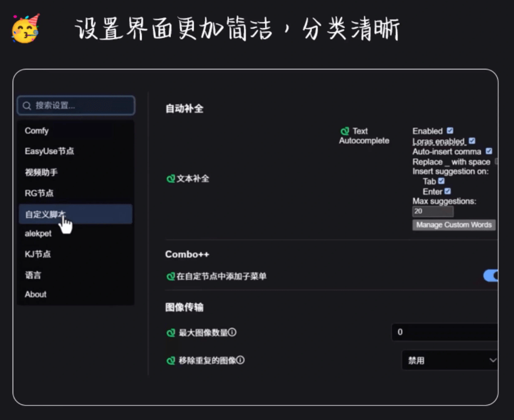The height and width of the screenshot is (420, 514).
Task: Click the magnifier icon in the search box
Action: click(x=26, y=105)
